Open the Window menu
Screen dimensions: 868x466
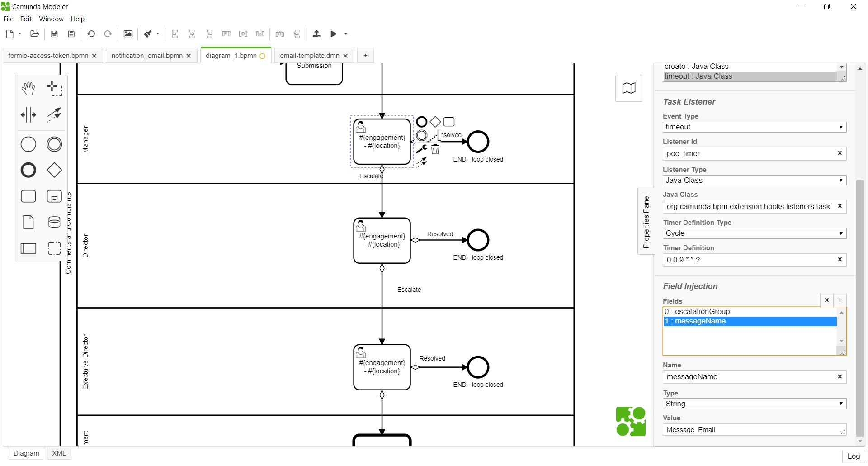[51, 19]
